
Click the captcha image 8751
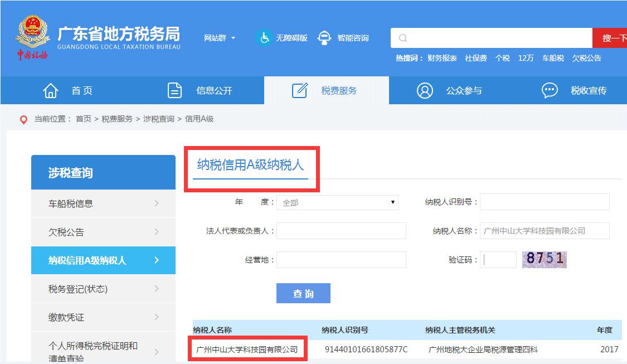click(x=544, y=259)
